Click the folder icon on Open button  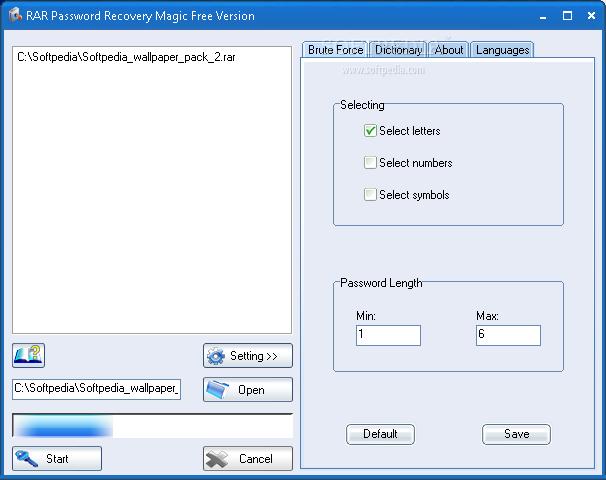click(x=216, y=389)
